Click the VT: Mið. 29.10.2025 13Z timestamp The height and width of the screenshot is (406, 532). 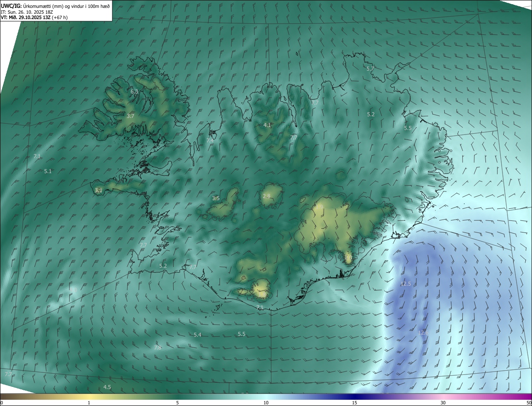click(26, 17)
